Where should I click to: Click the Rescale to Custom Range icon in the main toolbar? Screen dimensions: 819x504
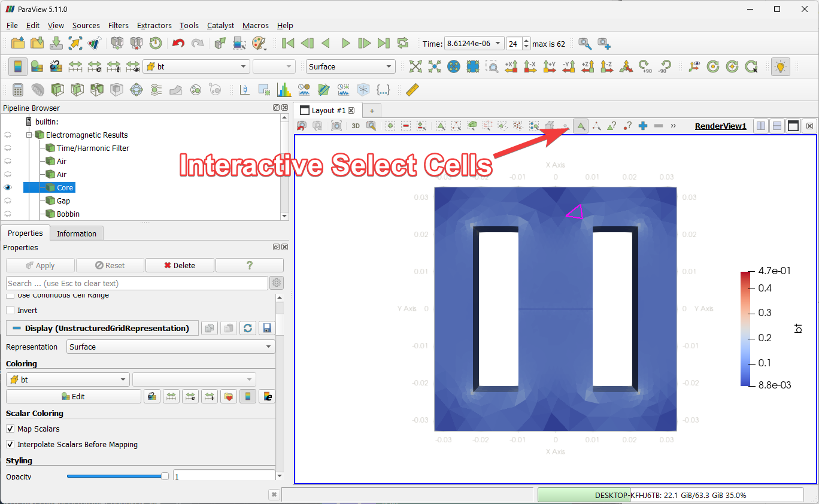[x=95, y=66]
